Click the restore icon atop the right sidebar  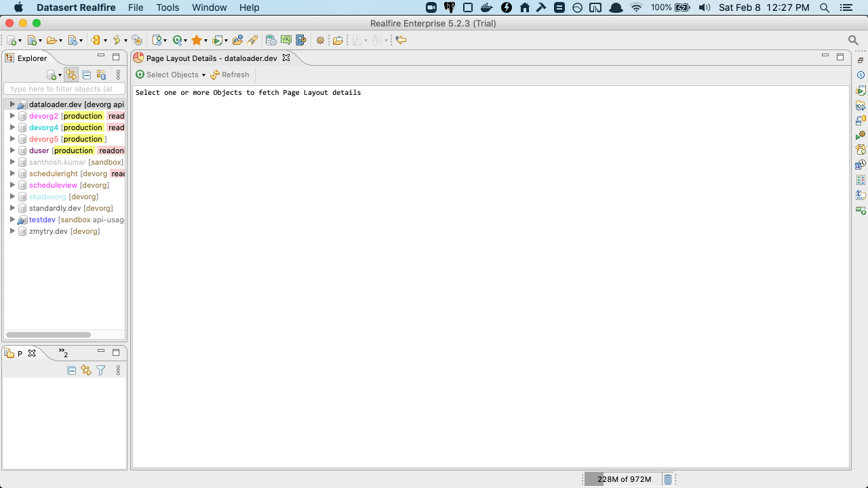861,60
